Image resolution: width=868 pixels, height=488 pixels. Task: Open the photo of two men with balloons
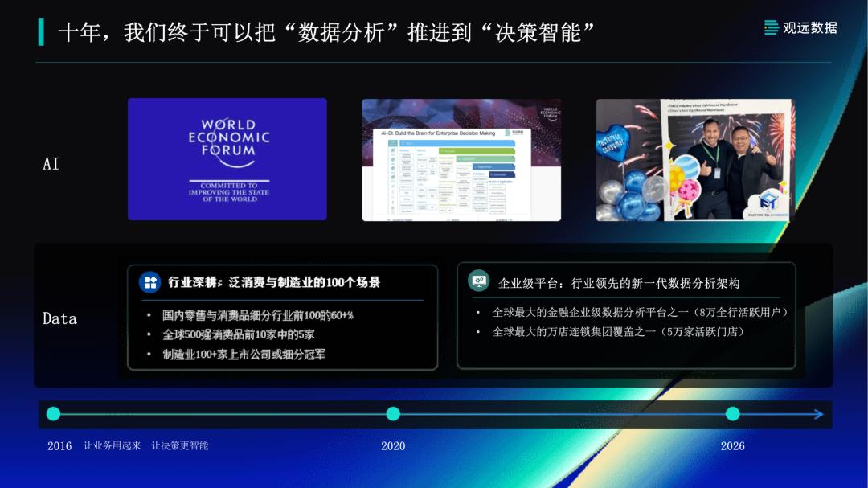695,160
